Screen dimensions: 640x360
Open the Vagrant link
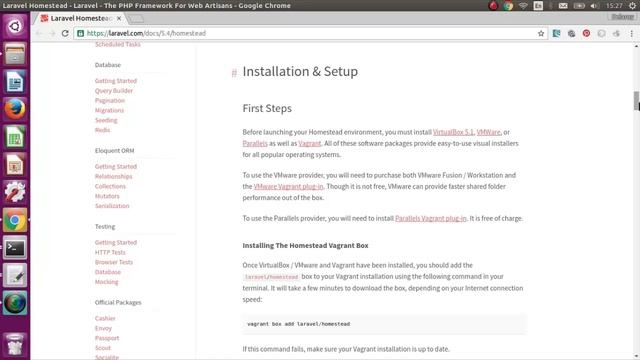click(309, 143)
